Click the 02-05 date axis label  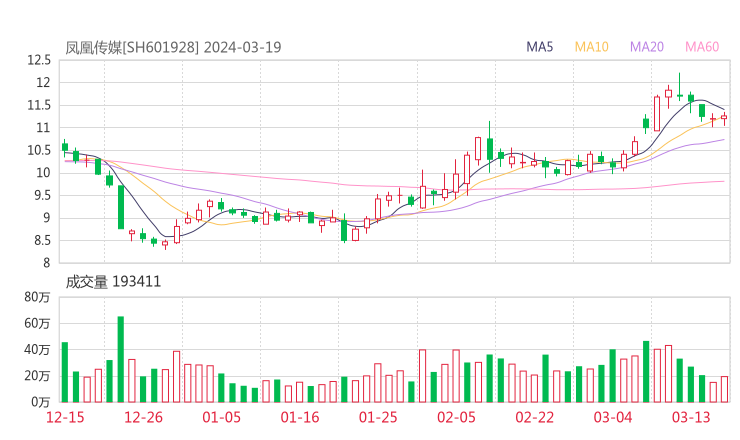pos(456,417)
